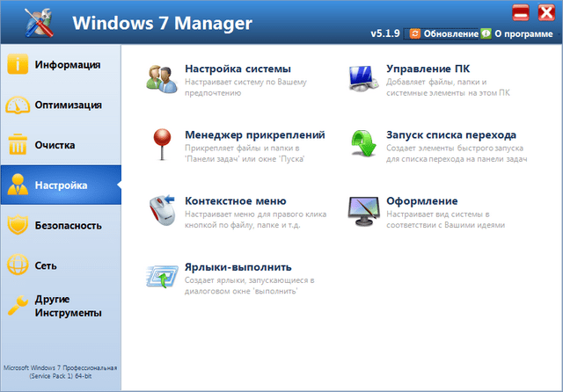Open Менеджер прикреплений
This screenshot has height=392, width=563.
click(254, 134)
